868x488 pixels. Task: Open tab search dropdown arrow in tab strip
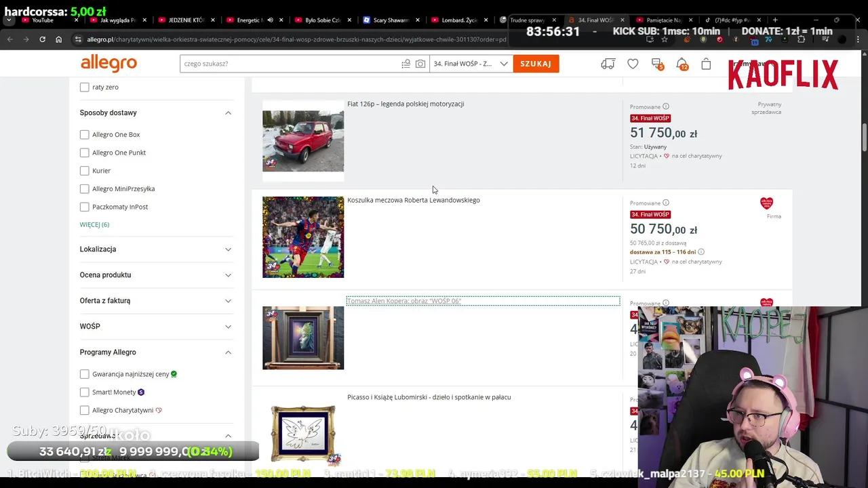tap(9, 20)
